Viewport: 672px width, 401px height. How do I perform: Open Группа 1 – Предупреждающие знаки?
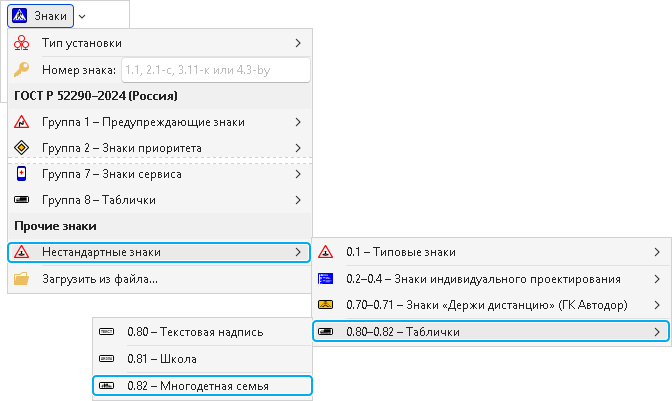click(159, 122)
